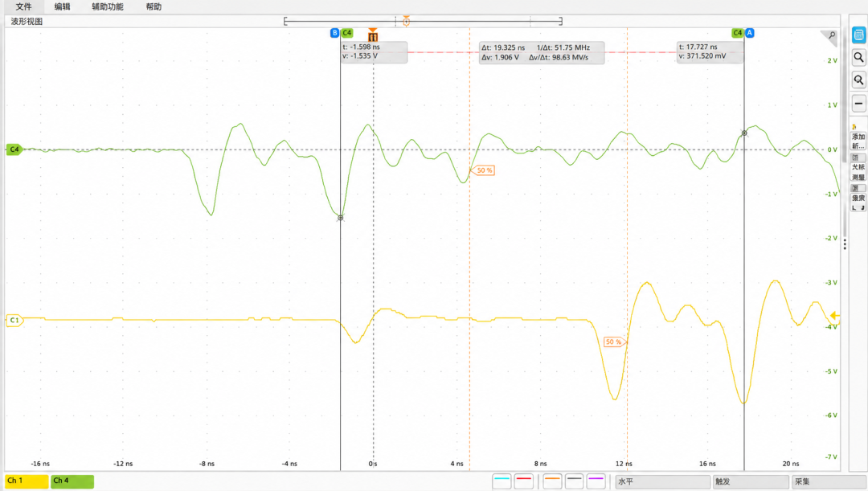Click the minus button in the right sidebar
Viewport: 868px width, 491px height.
point(858,104)
